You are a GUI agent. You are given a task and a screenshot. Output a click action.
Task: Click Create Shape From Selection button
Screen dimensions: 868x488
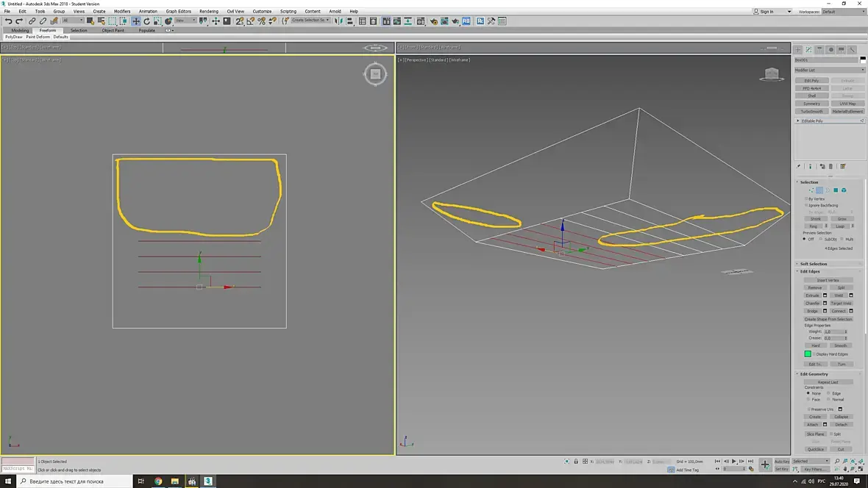tap(828, 319)
